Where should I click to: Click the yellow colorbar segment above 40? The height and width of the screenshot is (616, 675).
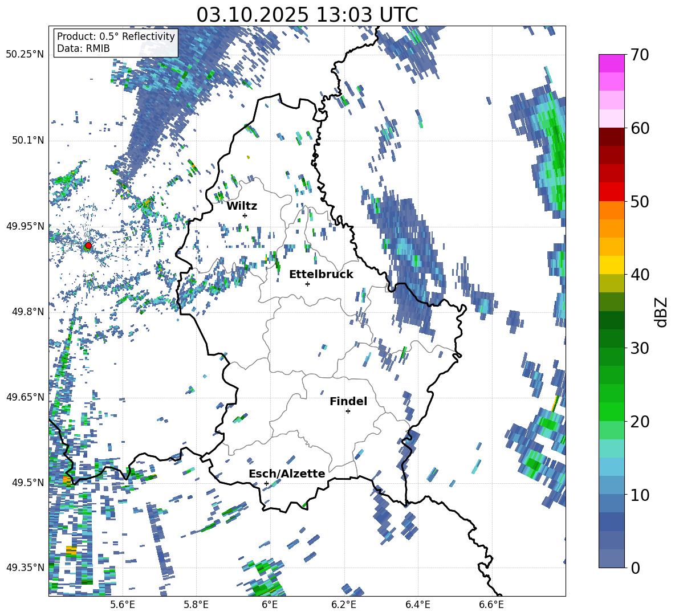click(611, 265)
